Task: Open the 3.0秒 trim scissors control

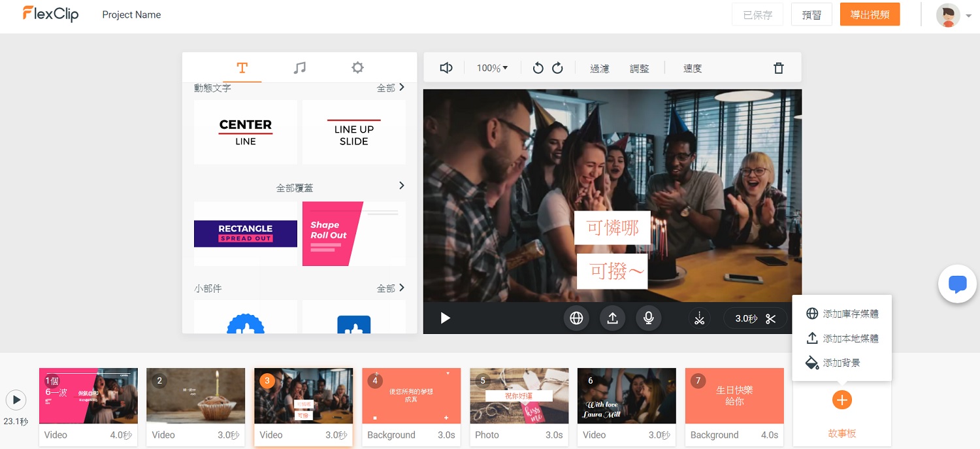Action: pos(755,318)
